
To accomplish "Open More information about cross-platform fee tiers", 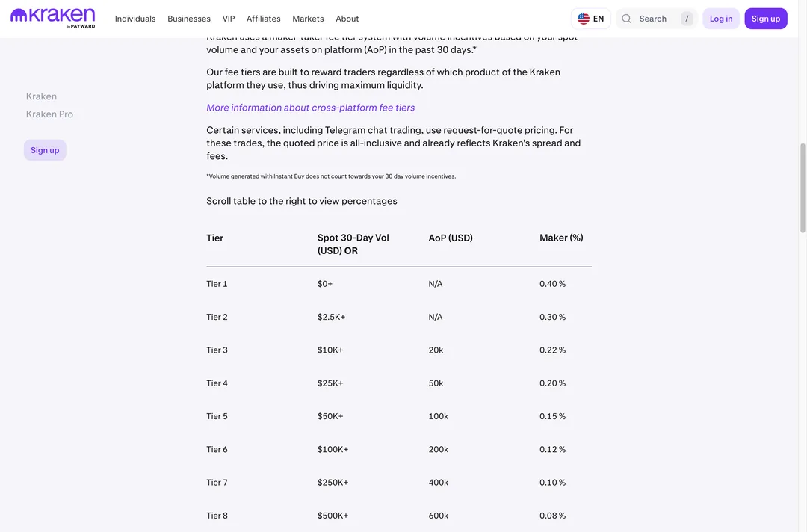I will tap(310, 108).
